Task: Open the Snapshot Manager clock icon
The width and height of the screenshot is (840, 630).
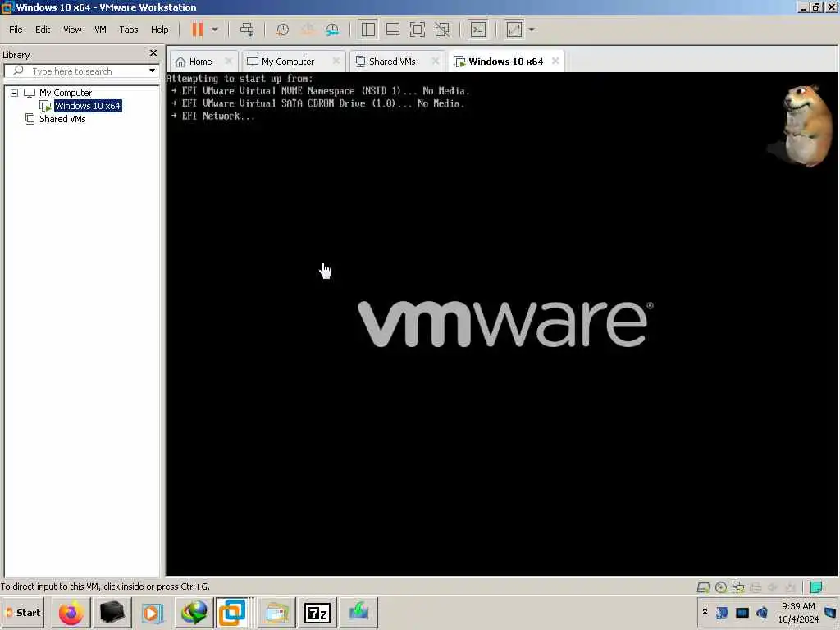Action: pyautogui.click(x=332, y=30)
